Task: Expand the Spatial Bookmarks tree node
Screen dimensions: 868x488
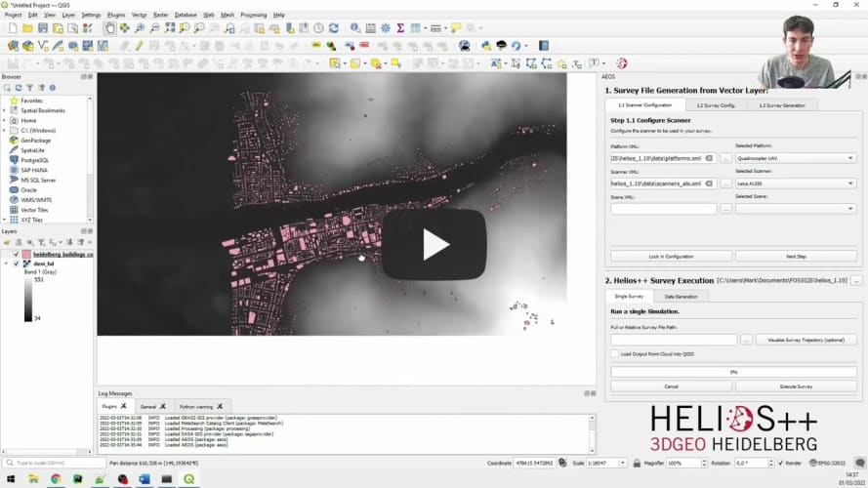Action: pos(5,110)
